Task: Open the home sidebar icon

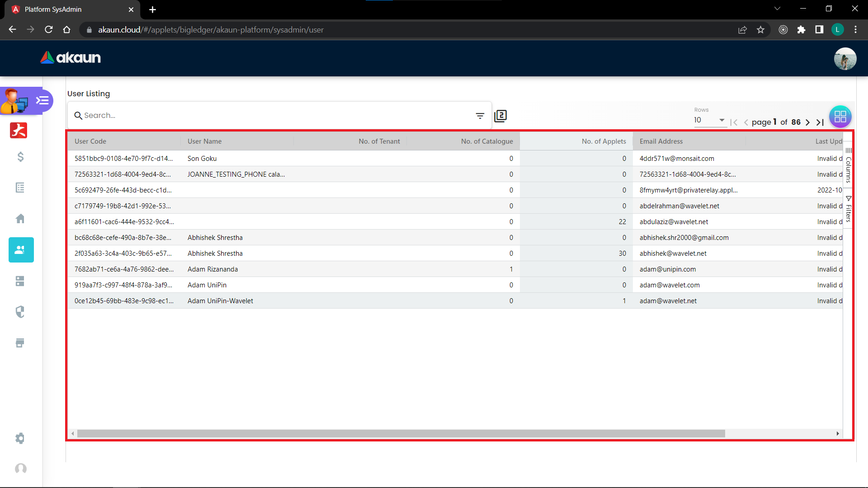Action: tap(20, 219)
